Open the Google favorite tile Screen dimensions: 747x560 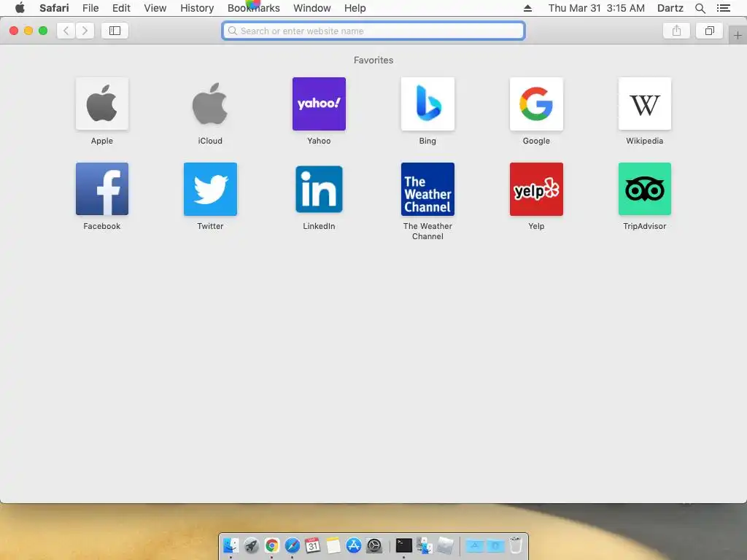click(536, 104)
